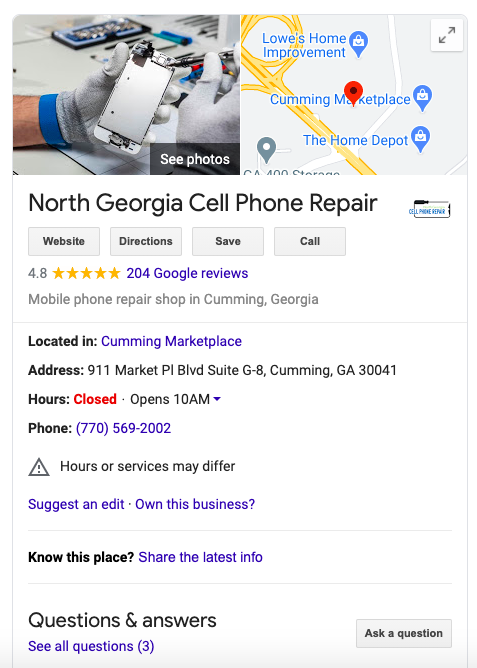Click the hours warning triangle icon
This screenshot has width=477, height=668.
pos(39,467)
